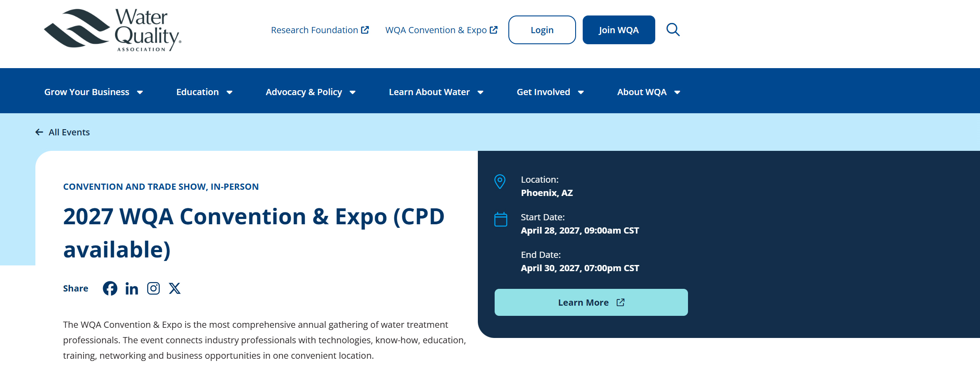Expand the Get Involved dropdown arrow
This screenshot has height=376, width=980.
tap(581, 92)
